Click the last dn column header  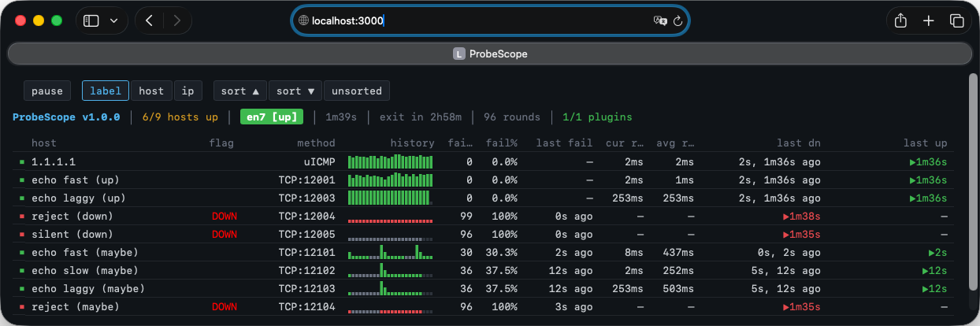point(799,143)
